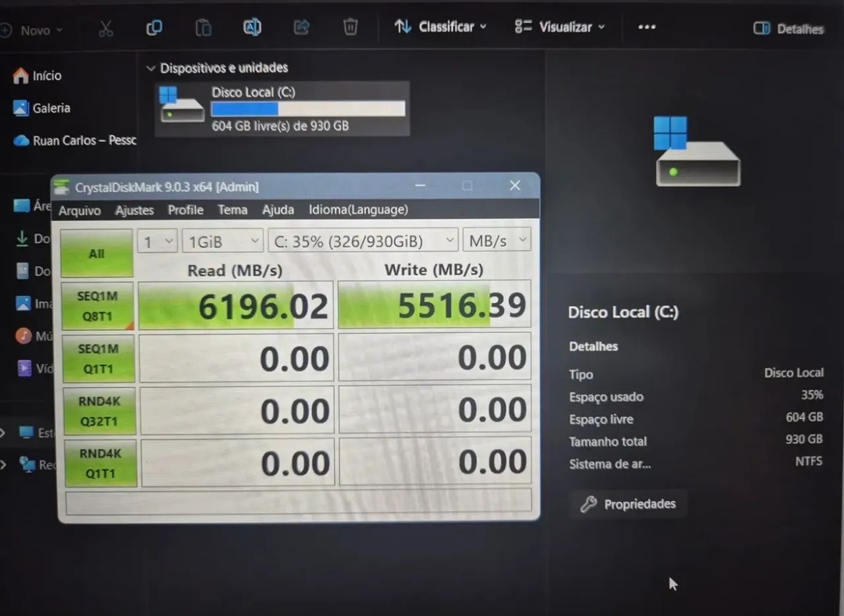Click the 604 GB Espaço livre value
Viewport: 844px width, 616px height.
pyautogui.click(x=804, y=417)
